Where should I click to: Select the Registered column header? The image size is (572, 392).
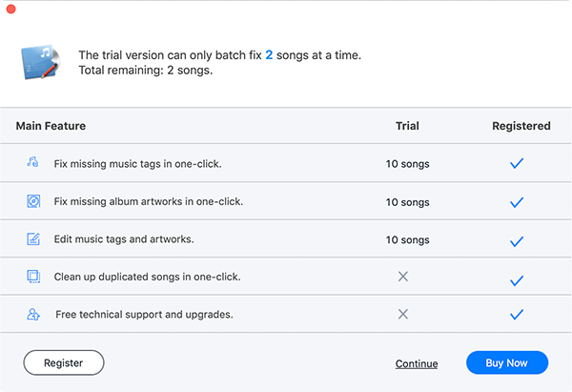[x=521, y=126]
